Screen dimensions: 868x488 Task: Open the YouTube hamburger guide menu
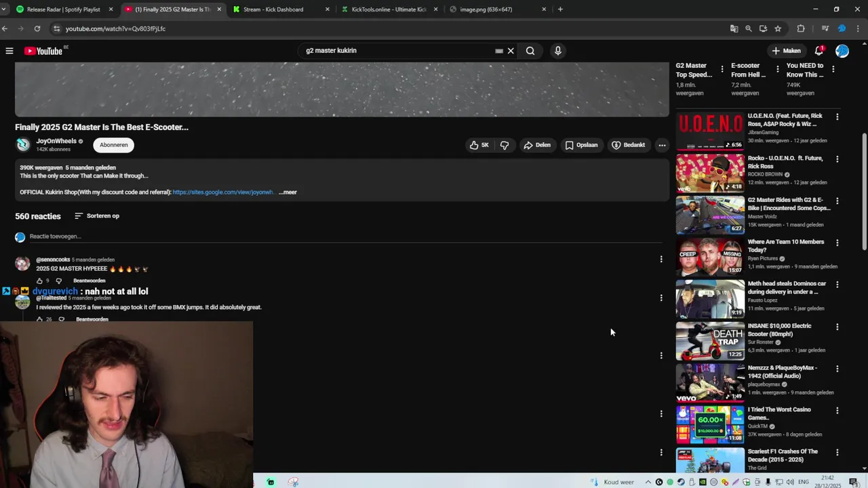pyautogui.click(x=9, y=51)
